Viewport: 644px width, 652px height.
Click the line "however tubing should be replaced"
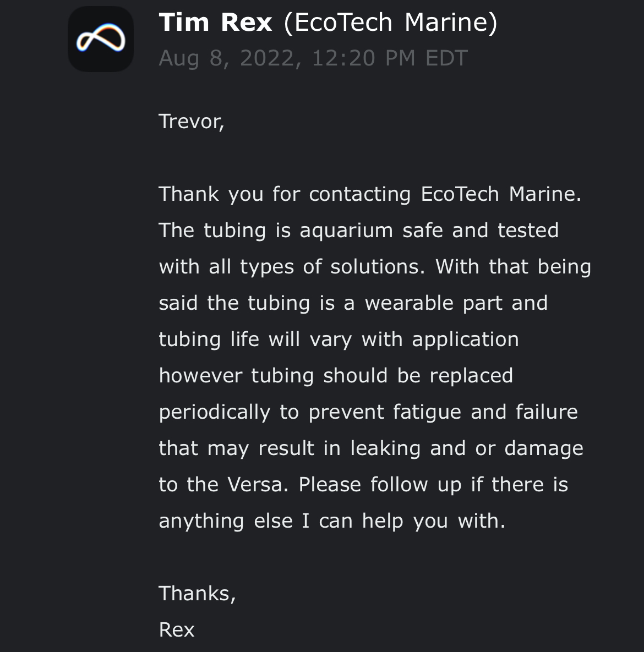(336, 375)
